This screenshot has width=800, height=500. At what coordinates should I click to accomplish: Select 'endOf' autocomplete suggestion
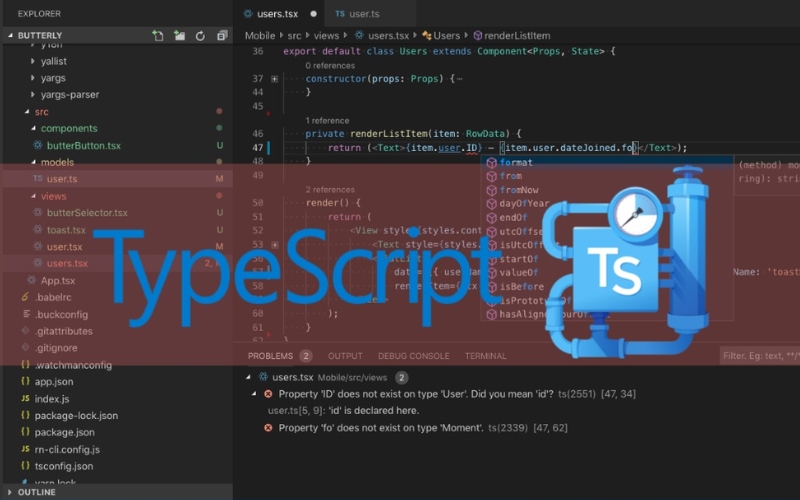tap(607, 217)
